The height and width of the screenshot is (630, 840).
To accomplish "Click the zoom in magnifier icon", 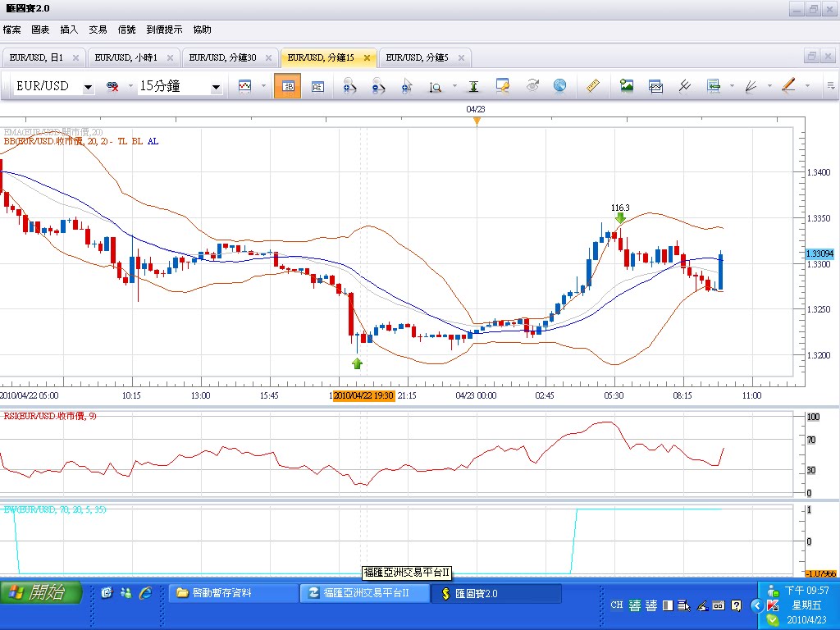I will click(349, 85).
